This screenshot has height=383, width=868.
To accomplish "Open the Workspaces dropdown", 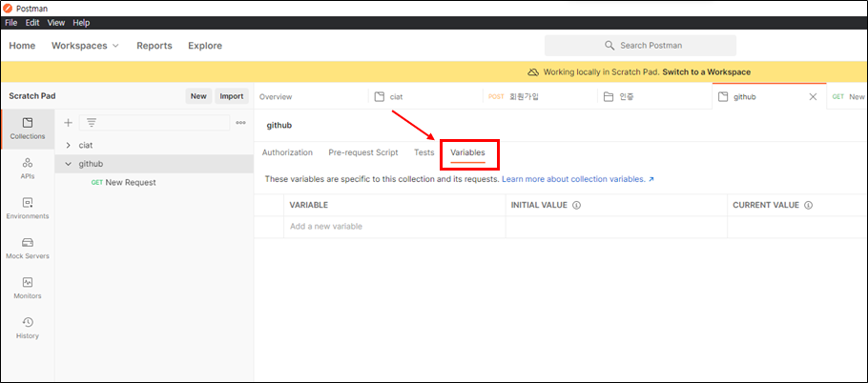I will 85,46.
